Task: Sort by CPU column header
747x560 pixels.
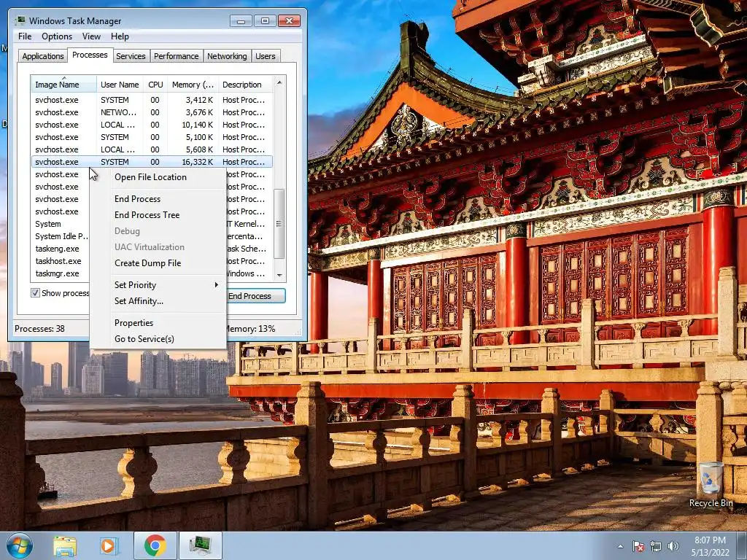Action: tap(155, 85)
